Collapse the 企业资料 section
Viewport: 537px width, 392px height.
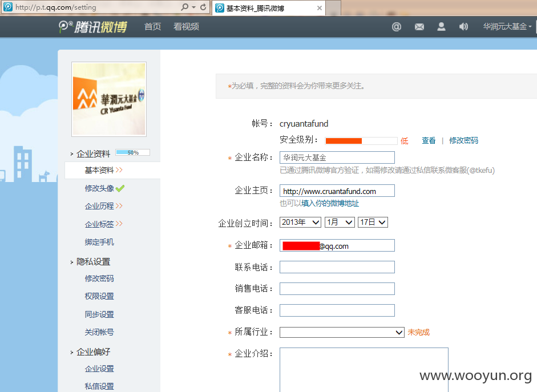(93, 153)
